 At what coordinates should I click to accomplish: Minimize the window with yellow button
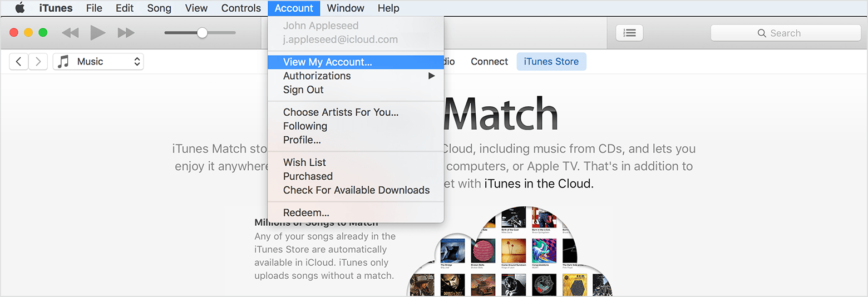[28, 33]
